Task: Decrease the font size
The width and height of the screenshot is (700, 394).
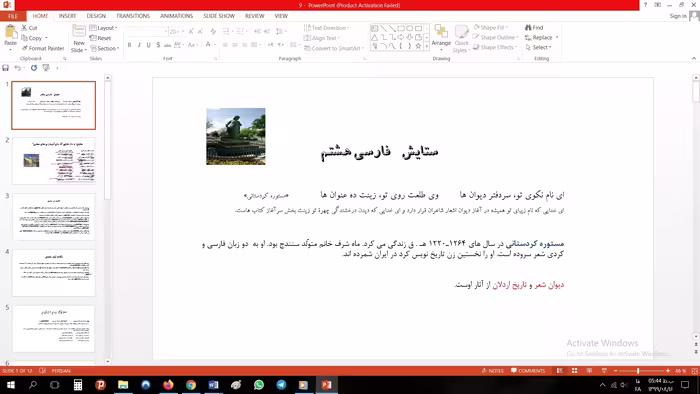Action: pyautogui.click(x=200, y=31)
